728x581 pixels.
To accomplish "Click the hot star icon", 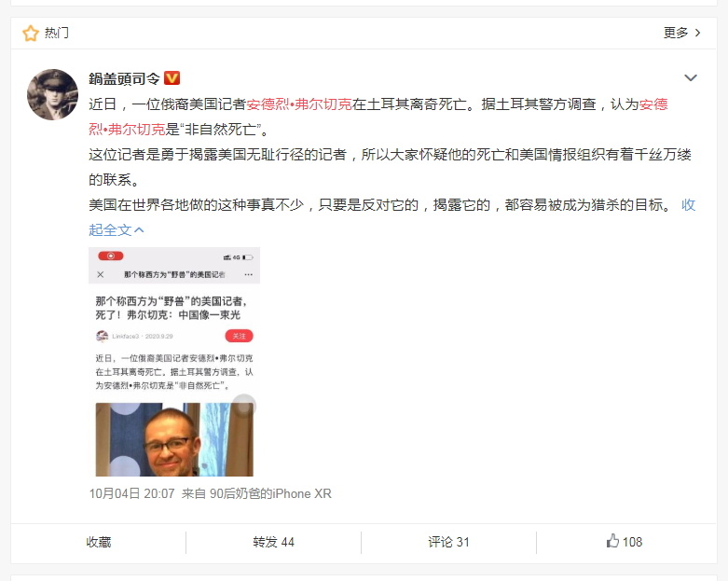I will coord(31,33).
